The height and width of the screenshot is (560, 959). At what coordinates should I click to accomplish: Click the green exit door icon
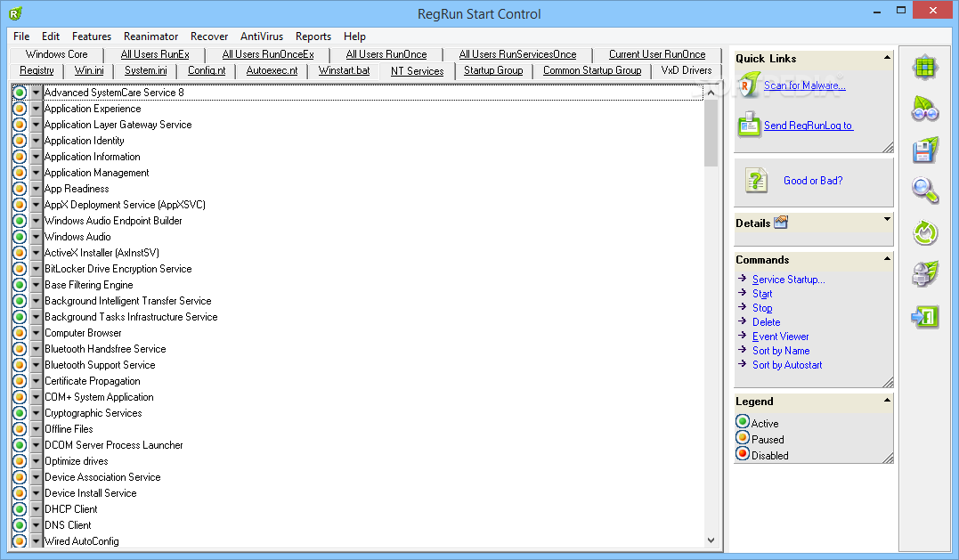(x=925, y=316)
